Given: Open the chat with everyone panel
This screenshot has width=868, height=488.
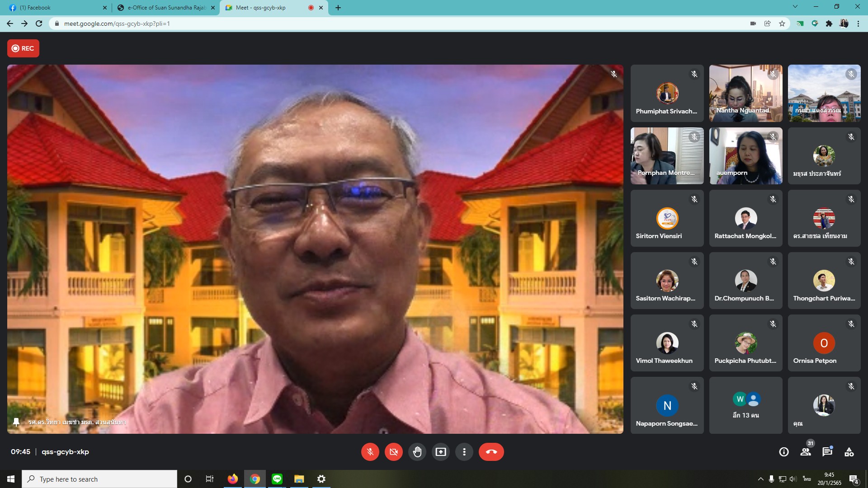Looking at the screenshot, I should [x=827, y=452].
